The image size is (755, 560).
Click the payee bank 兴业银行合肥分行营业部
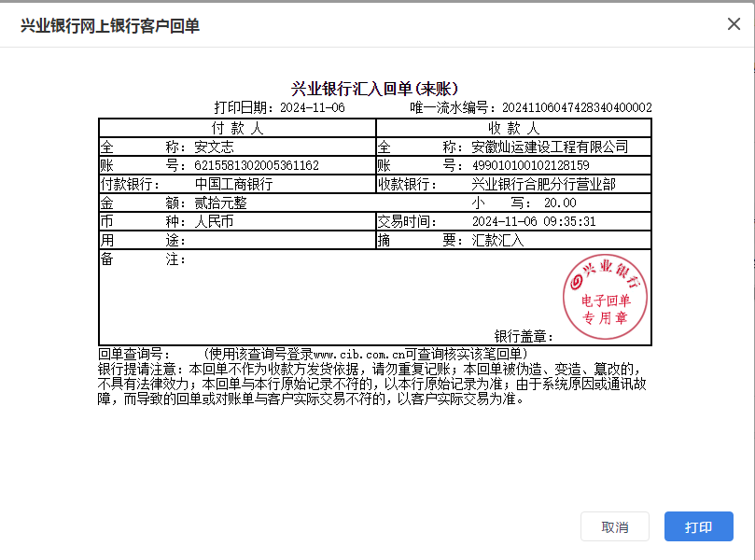543,184
